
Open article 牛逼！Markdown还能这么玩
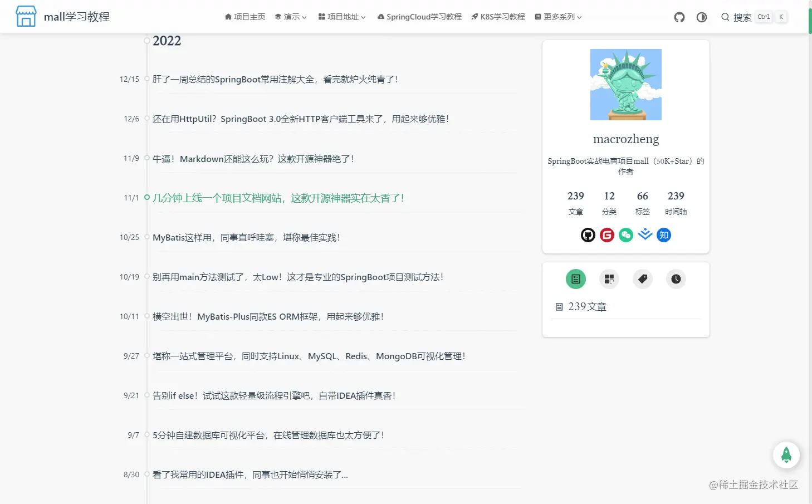pyautogui.click(x=253, y=159)
